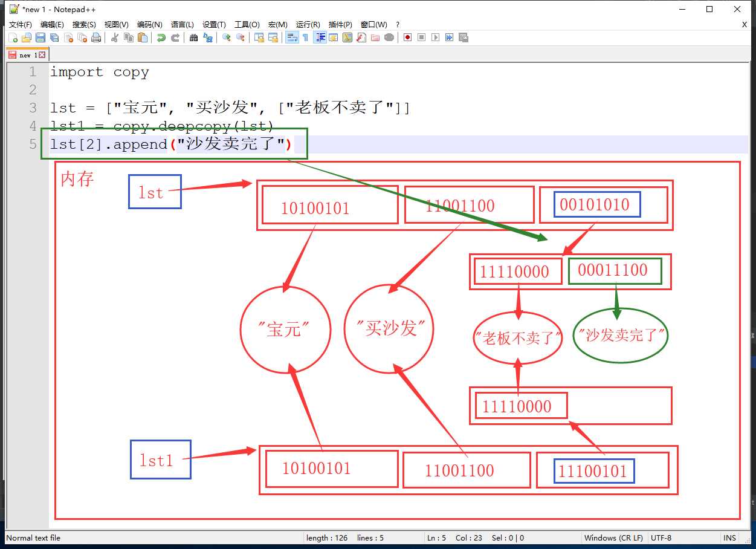The height and width of the screenshot is (549, 756).
Task: Open the 窗口(W) menu
Action: [x=373, y=25]
